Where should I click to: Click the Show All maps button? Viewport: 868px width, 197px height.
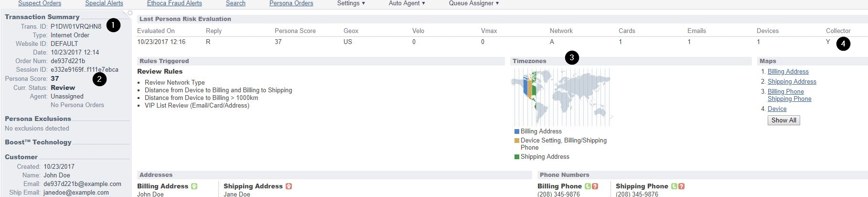tap(783, 120)
